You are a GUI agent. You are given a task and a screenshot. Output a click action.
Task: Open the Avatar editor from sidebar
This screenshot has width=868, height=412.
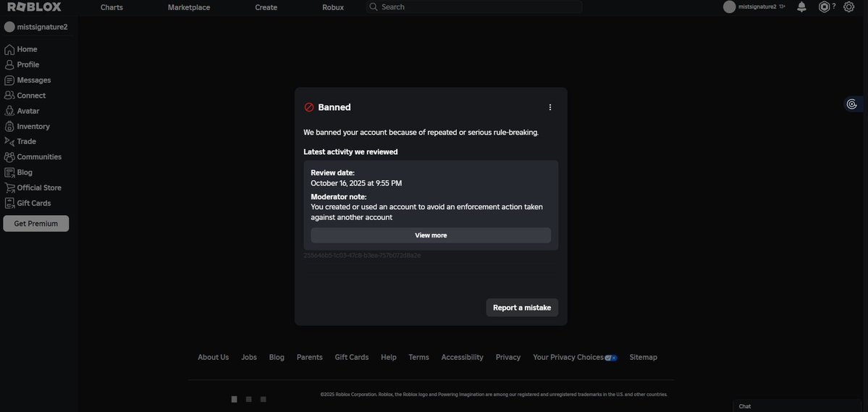pos(22,112)
